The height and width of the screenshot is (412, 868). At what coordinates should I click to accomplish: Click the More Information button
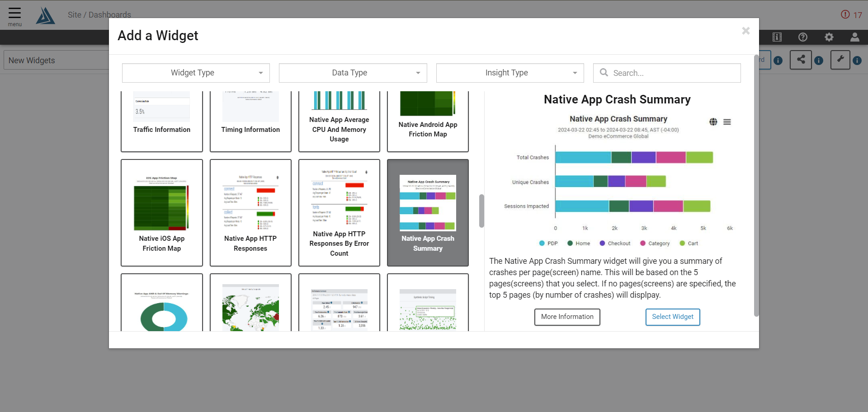coord(567,317)
